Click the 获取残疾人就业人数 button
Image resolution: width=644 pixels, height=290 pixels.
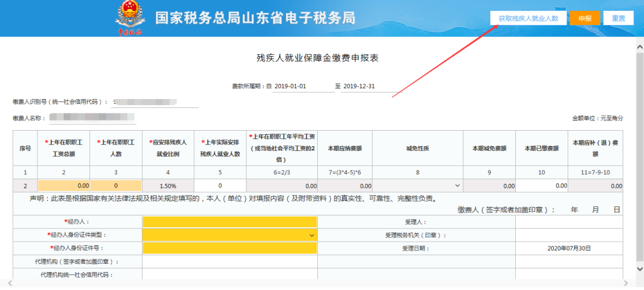pyautogui.click(x=528, y=18)
